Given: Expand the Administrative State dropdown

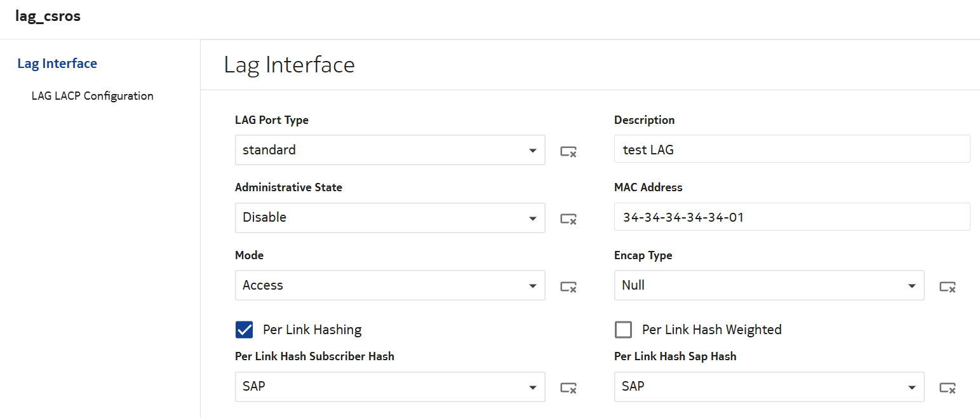Looking at the screenshot, I should (532, 218).
